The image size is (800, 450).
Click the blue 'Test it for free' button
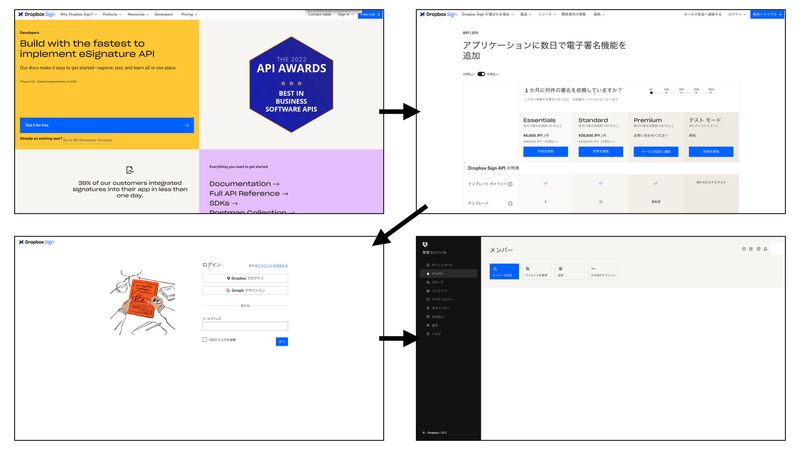click(x=107, y=125)
